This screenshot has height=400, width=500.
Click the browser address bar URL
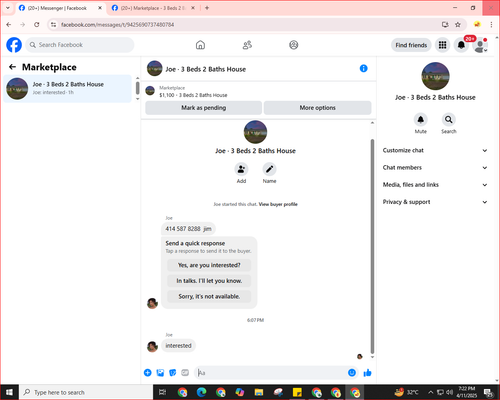(x=117, y=25)
